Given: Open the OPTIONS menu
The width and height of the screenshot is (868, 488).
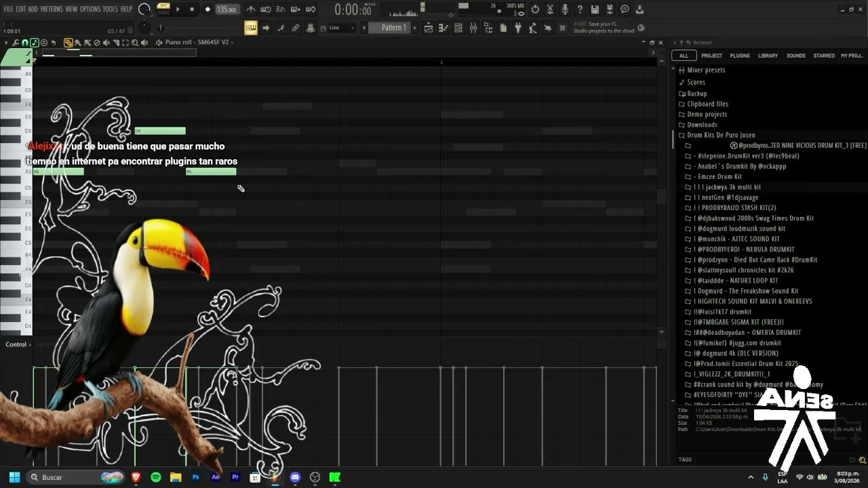Looking at the screenshot, I should tap(90, 9).
